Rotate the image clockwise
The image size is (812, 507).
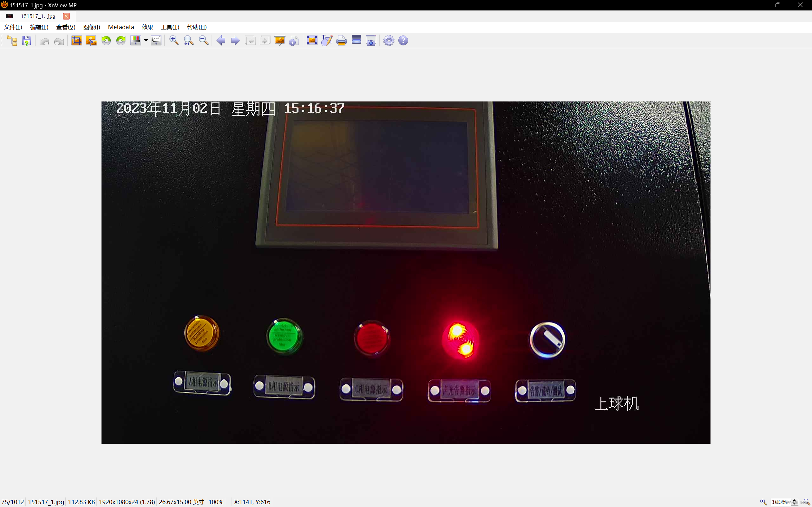121,40
